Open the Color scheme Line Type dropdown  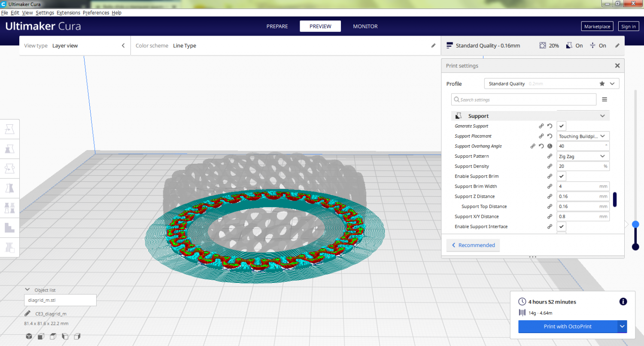pos(286,45)
